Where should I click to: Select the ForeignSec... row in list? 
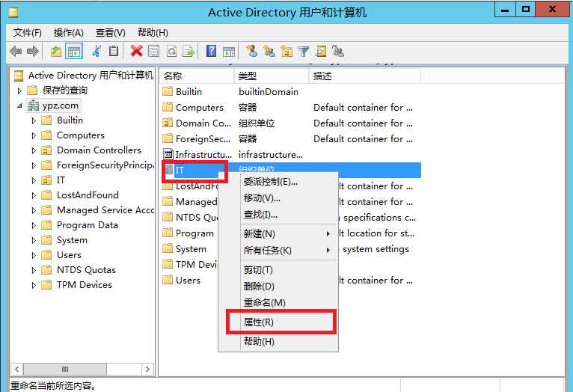pos(291,139)
